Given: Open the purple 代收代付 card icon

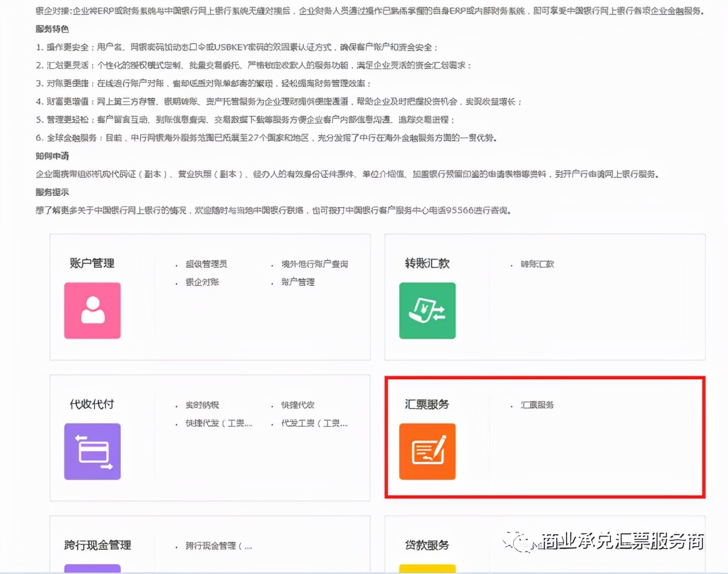Looking at the screenshot, I should 92,451.
